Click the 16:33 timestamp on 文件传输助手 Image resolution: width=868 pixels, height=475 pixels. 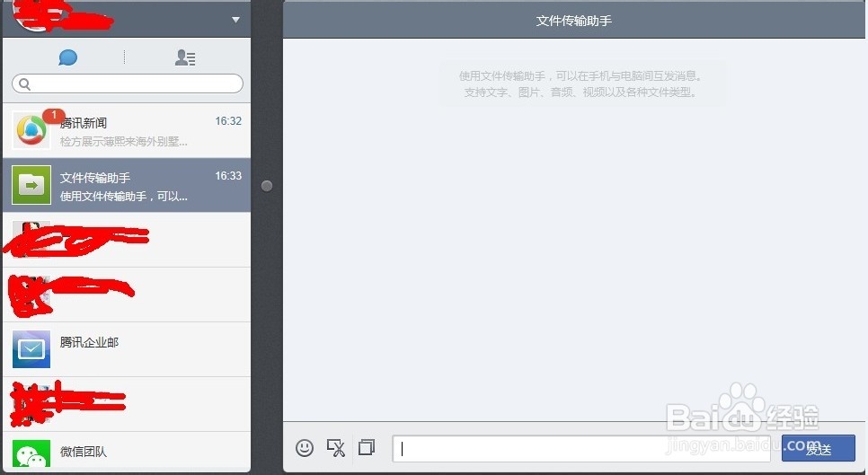pos(228,176)
